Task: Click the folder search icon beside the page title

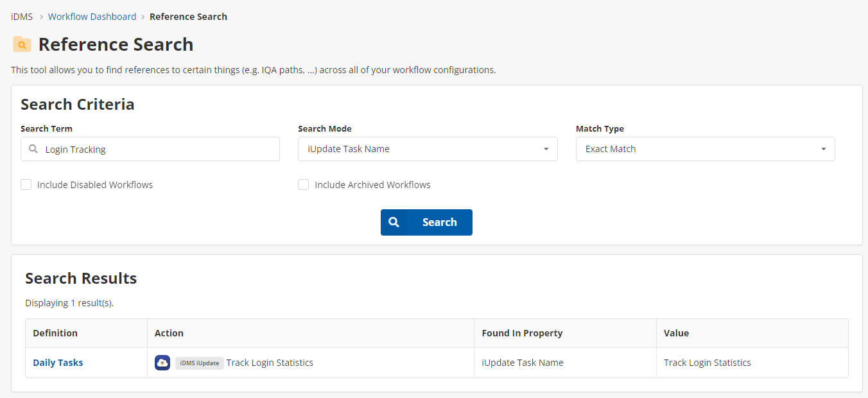Action: pos(22,44)
